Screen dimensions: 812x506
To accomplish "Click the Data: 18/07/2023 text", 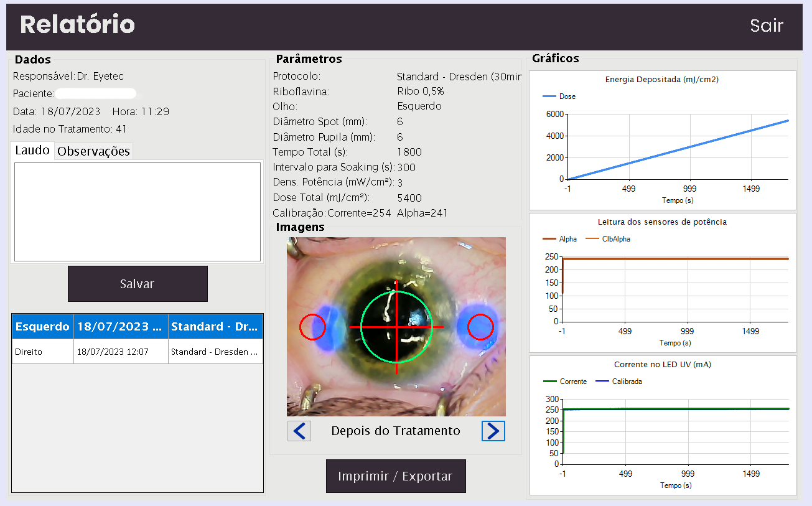I will [x=57, y=112].
